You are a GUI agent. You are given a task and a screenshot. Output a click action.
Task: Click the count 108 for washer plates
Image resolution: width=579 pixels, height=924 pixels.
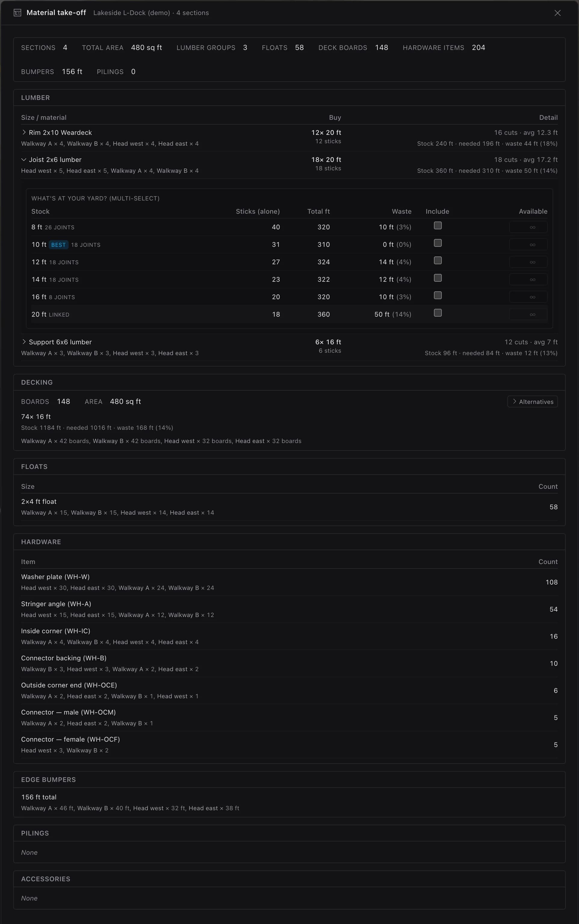(x=551, y=582)
